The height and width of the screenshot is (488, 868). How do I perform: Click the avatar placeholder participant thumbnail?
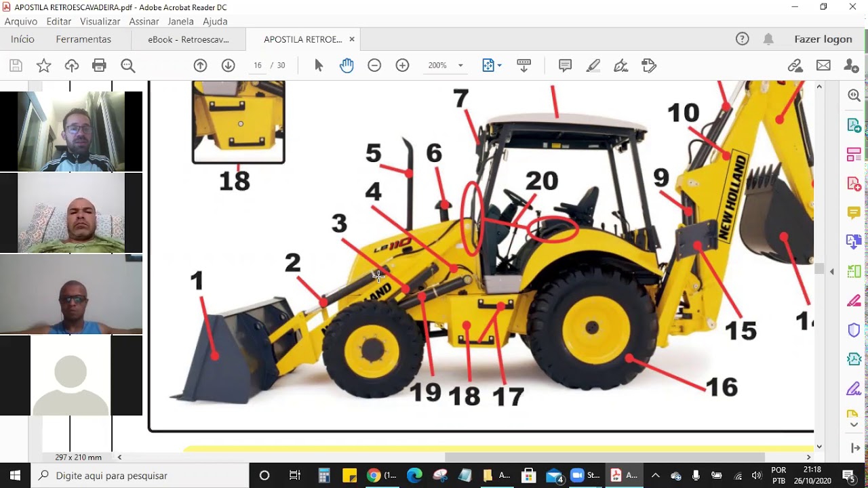pos(71,375)
